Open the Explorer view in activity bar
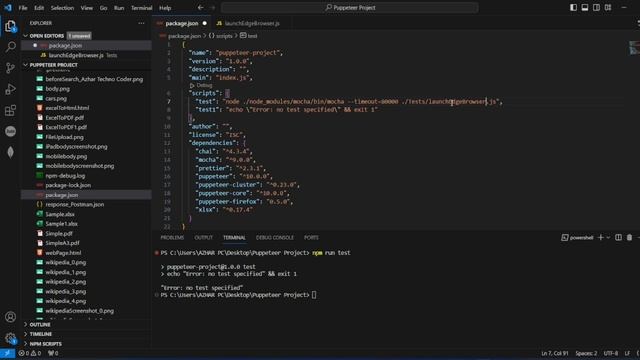This screenshot has height=360, width=640. 11,27
